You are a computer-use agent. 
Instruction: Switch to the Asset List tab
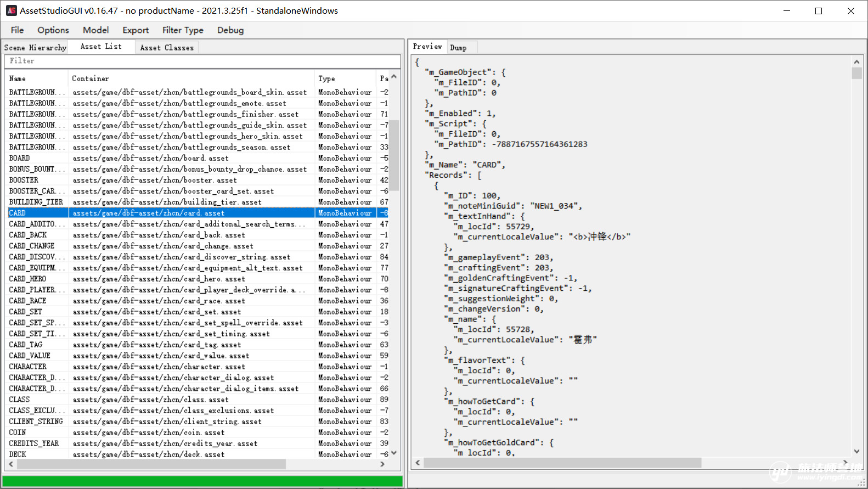(x=102, y=47)
